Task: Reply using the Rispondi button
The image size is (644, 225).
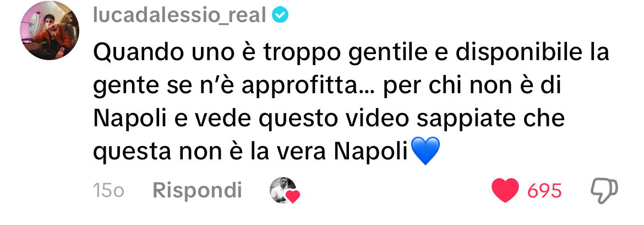Action: [x=197, y=190]
